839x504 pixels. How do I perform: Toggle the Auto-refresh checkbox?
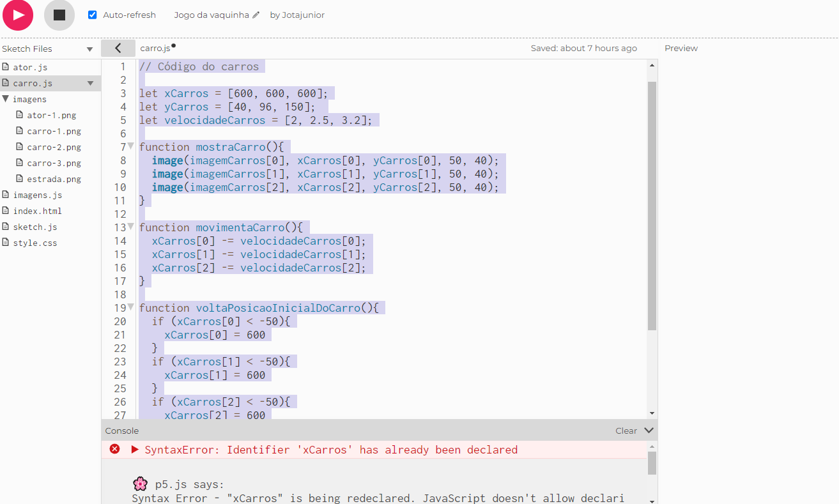coord(93,15)
